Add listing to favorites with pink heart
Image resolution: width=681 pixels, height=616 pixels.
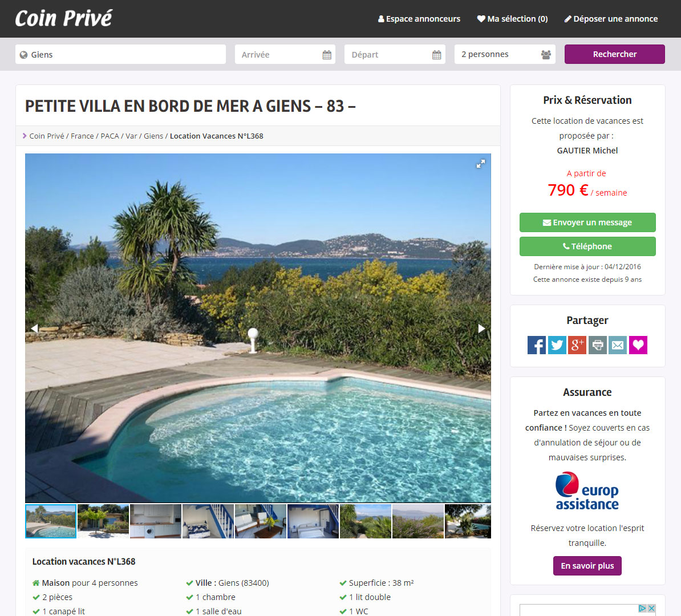(638, 346)
